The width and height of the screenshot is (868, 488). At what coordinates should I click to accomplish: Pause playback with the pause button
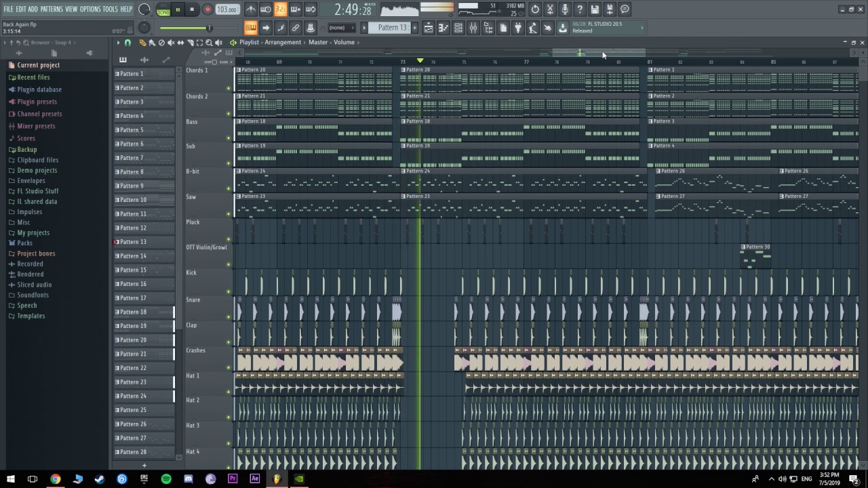178,9
